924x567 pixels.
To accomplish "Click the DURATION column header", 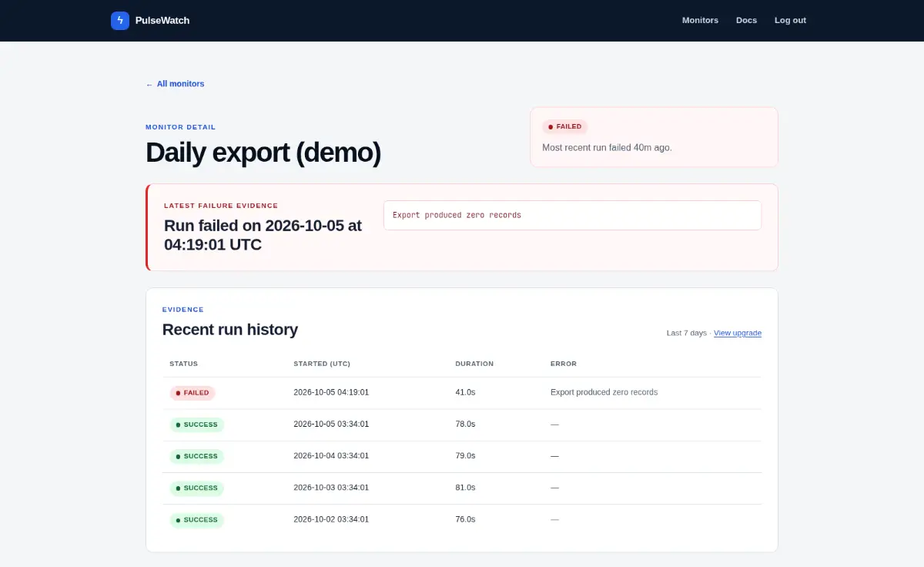I will click(474, 364).
